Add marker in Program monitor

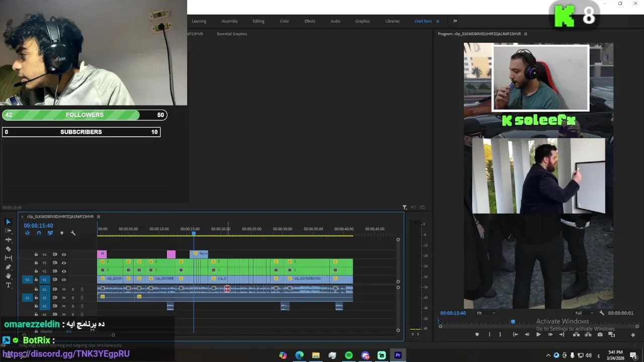[x=477, y=334]
